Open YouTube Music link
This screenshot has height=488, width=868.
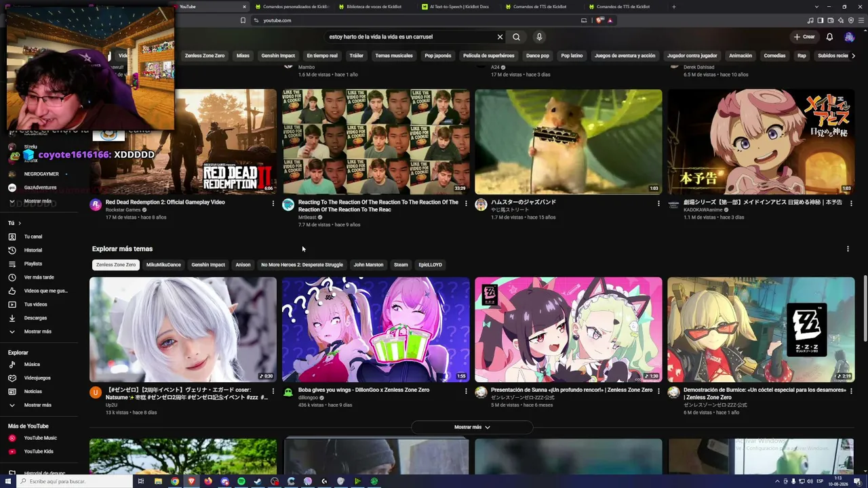[x=41, y=438]
